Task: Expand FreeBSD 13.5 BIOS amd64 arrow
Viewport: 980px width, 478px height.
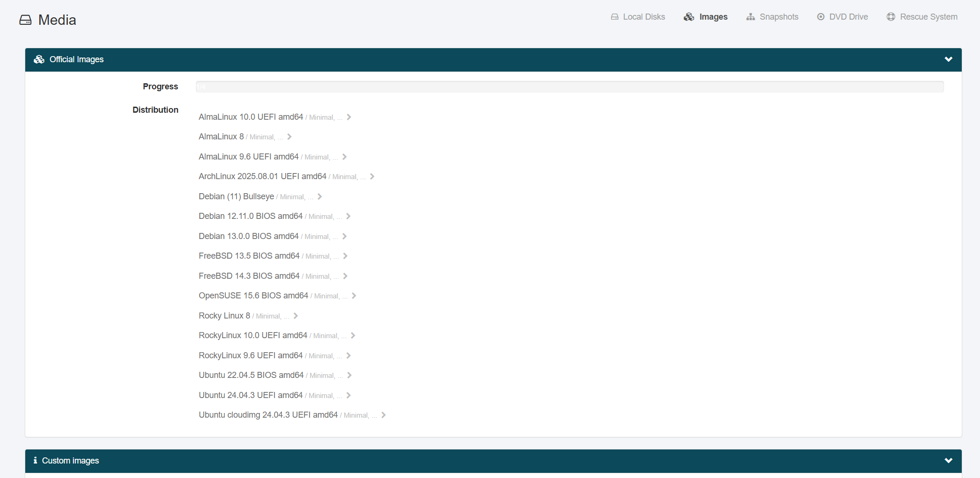Action: (346, 256)
